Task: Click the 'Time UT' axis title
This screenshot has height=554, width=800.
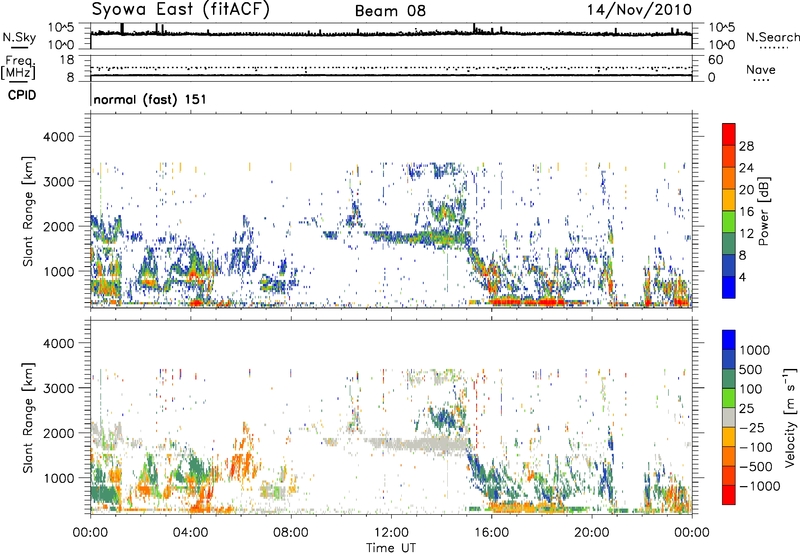Action: click(x=391, y=548)
